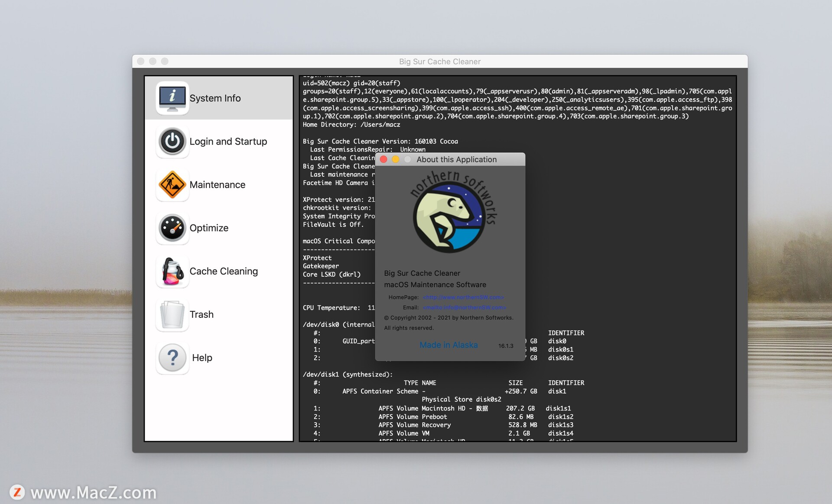Select the Trash papers icon
The image size is (832, 504).
[172, 314]
